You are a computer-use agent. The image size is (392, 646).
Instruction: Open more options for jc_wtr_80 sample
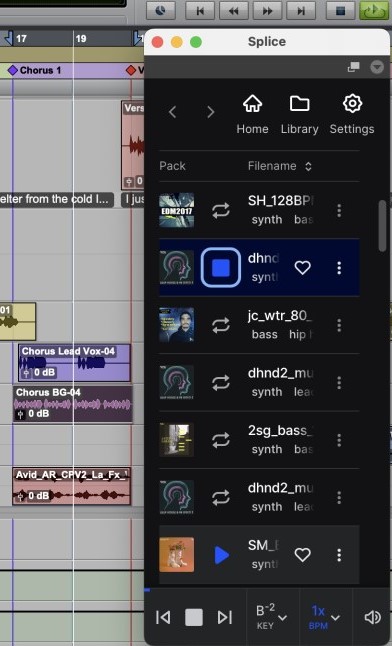click(339, 325)
